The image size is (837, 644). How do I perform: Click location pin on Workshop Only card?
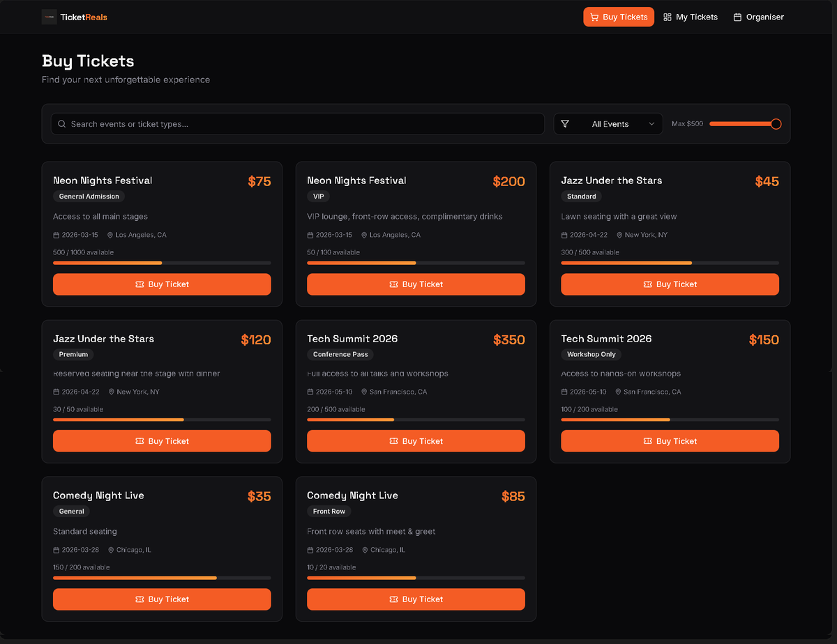[x=619, y=392]
